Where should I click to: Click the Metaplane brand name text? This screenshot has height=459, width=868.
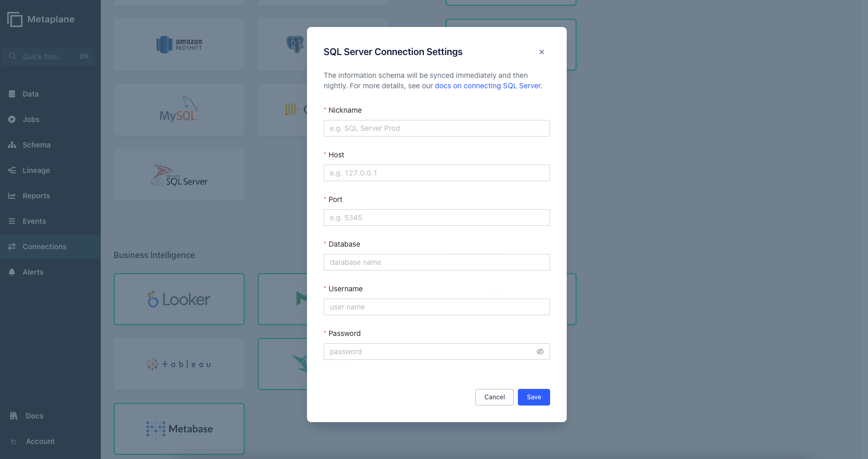click(51, 19)
